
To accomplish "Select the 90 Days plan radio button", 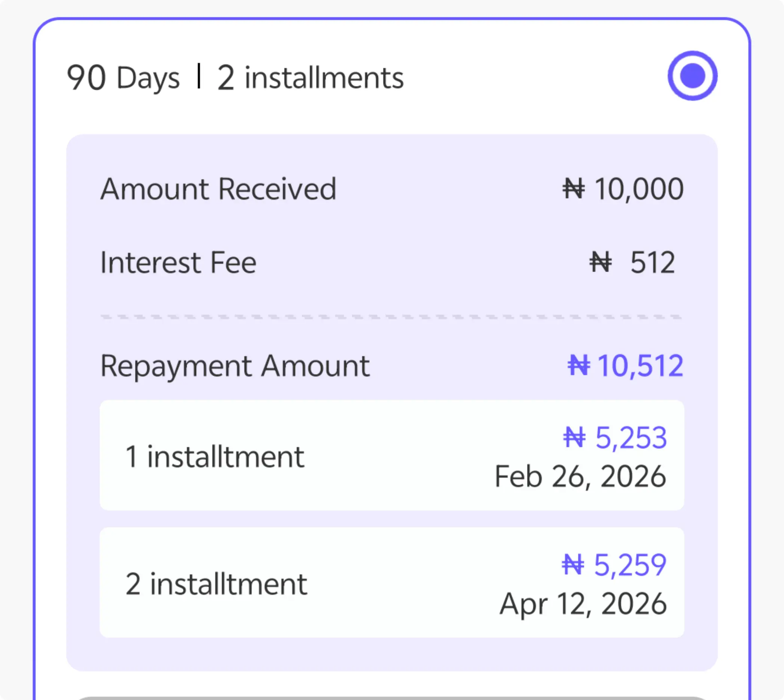I will point(692,76).
